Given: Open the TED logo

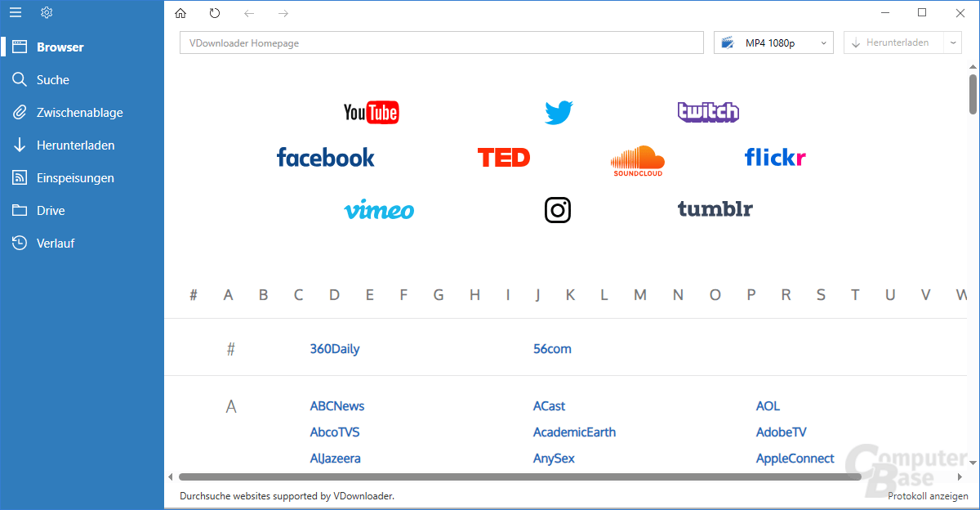Looking at the screenshot, I should click(x=504, y=157).
